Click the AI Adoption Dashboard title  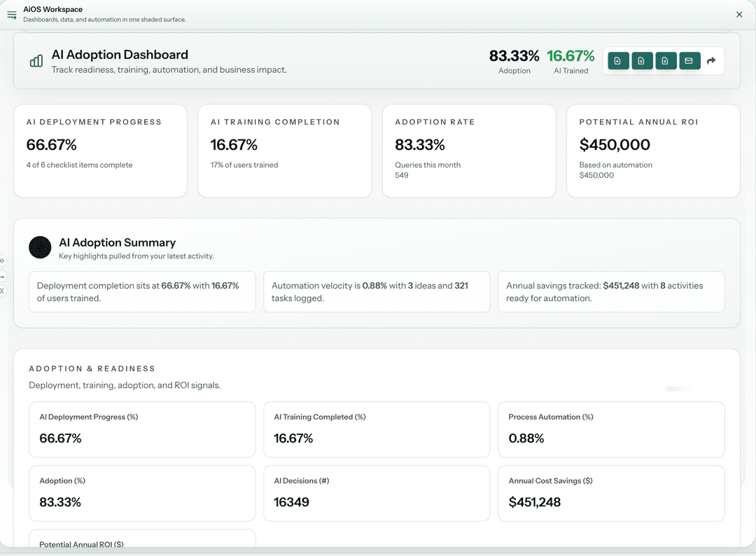pyautogui.click(x=120, y=55)
